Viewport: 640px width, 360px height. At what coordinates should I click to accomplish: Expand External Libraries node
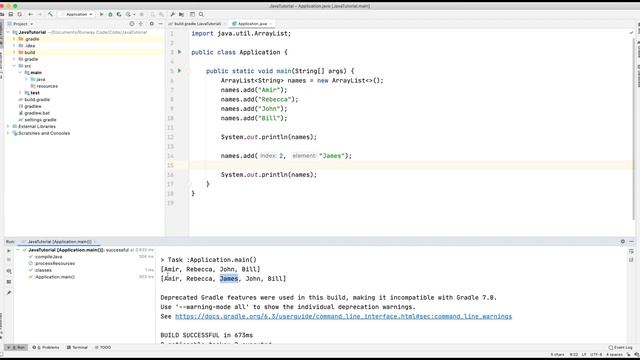(x=8, y=127)
